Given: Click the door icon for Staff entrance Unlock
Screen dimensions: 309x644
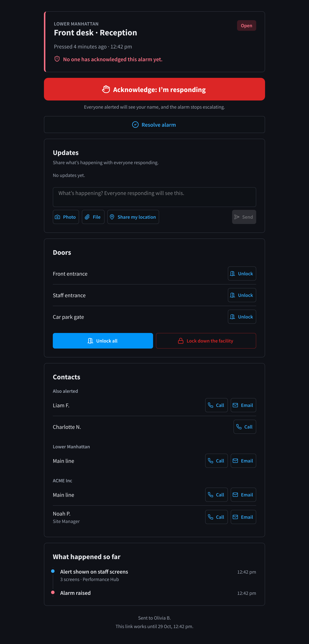Looking at the screenshot, I should click(x=232, y=295).
